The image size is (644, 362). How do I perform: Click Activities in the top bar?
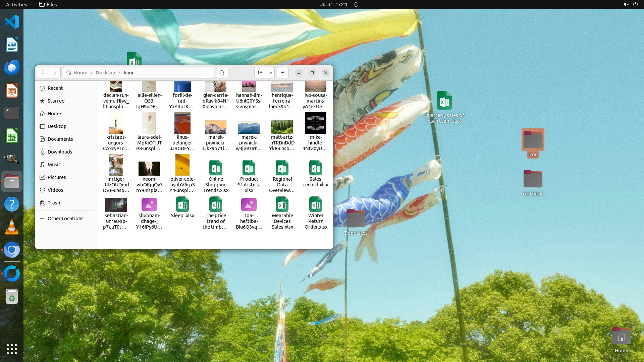coord(16,4)
